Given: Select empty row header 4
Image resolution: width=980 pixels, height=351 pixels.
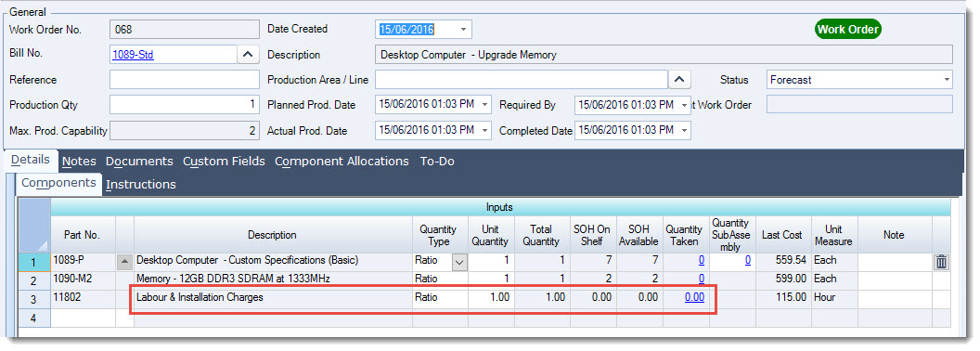Looking at the screenshot, I should coord(33,318).
